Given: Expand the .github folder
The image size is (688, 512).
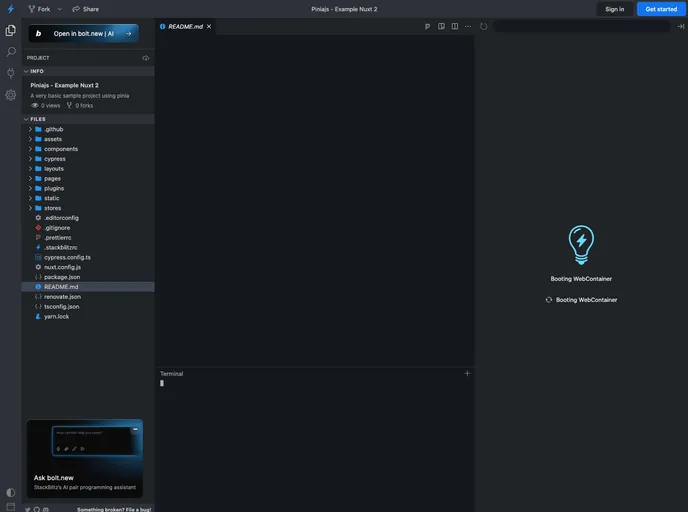Looking at the screenshot, I should click(88, 129).
